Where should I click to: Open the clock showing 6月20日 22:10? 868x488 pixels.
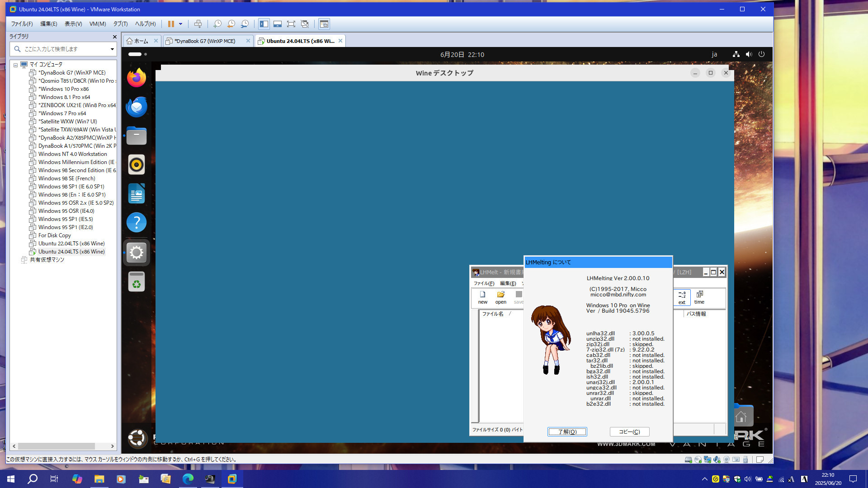(462, 55)
